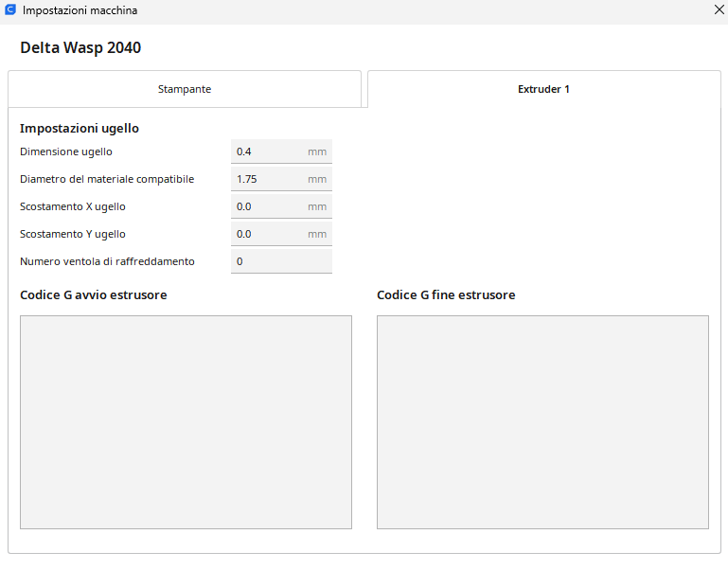The height and width of the screenshot is (570, 728).
Task: Click the Cura app icon in title bar
Action: (x=10, y=9)
